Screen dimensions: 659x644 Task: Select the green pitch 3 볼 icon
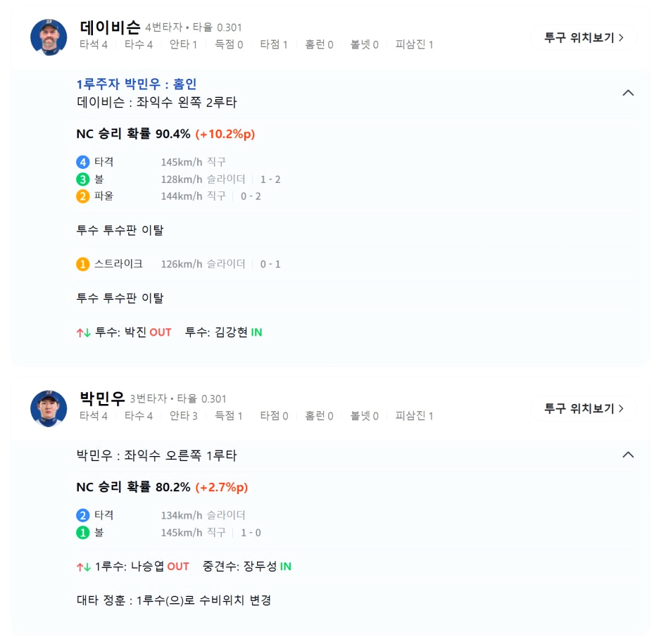[84, 179]
